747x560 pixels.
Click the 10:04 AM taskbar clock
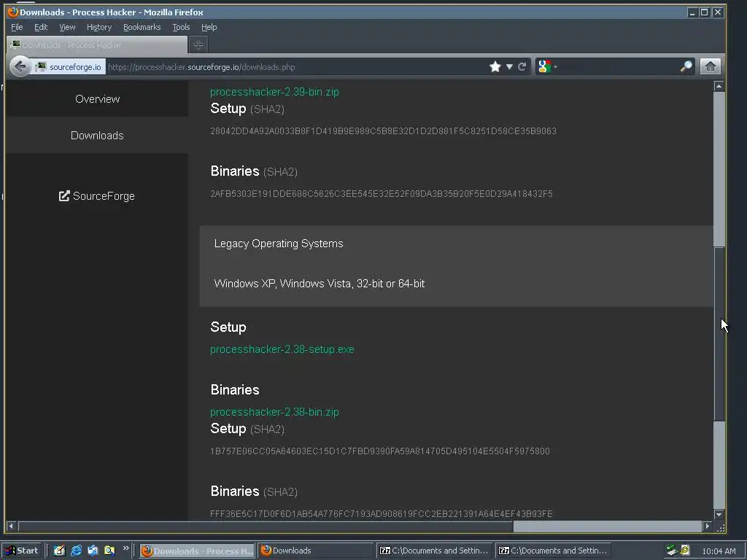point(719,551)
